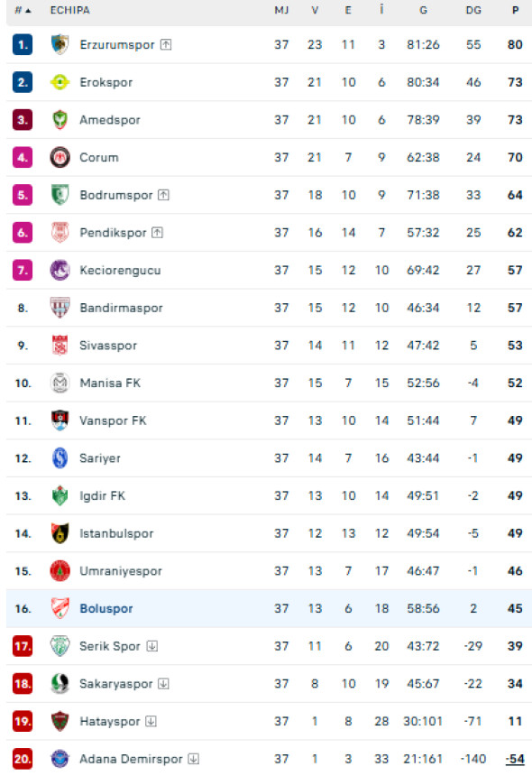This screenshot has width=532, height=776.
Task: Click the Erzurumspor team crest icon
Action: click(x=60, y=44)
